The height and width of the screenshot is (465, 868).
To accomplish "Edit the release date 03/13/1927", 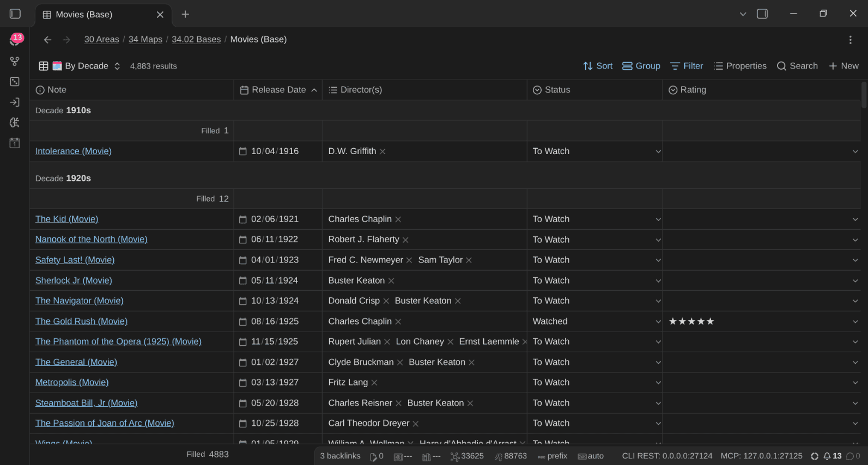I will pos(275,383).
